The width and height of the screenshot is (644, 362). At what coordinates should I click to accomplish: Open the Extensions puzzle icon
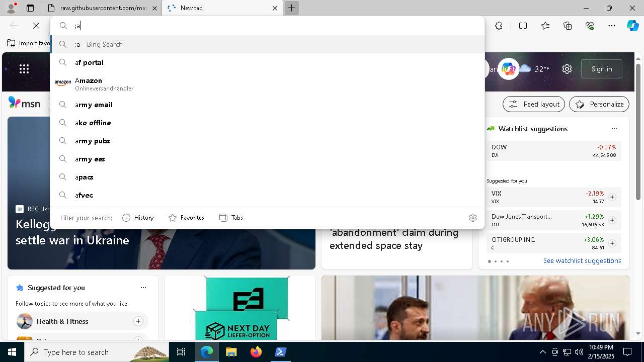point(499,26)
